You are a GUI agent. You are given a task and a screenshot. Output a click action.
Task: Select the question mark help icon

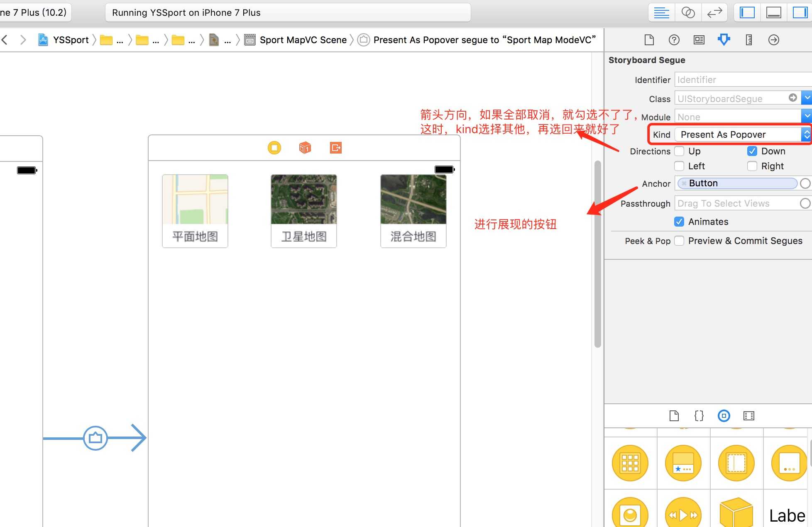pyautogui.click(x=673, y=39)
